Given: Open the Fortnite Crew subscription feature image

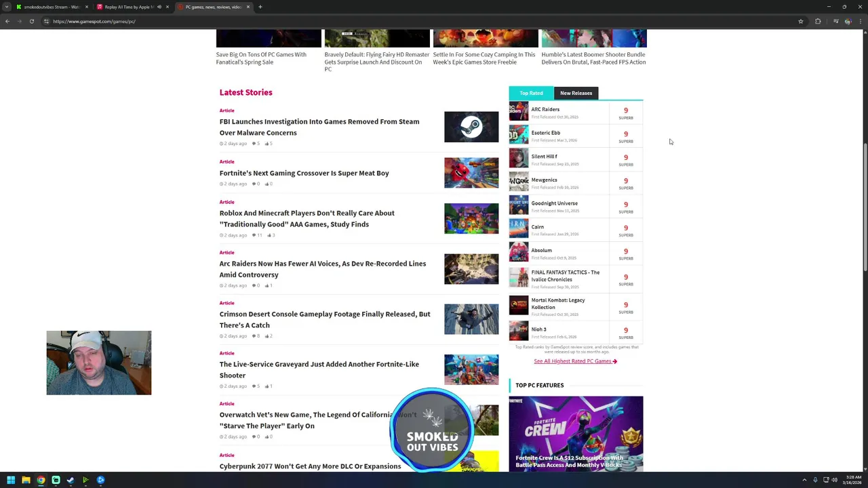Looking at the screenshot, I should (x=576, y=434).
